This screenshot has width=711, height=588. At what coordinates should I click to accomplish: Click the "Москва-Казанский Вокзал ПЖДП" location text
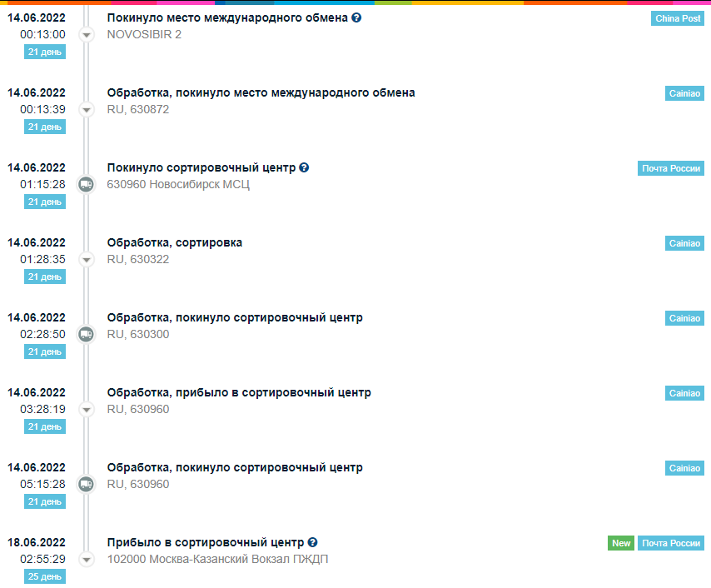point(217,559)
